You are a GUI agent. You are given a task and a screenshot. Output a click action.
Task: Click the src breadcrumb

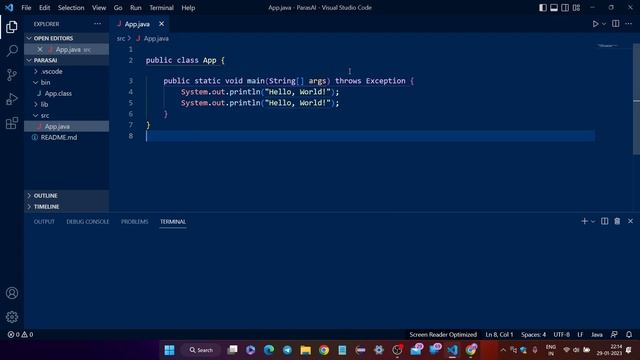121,38
